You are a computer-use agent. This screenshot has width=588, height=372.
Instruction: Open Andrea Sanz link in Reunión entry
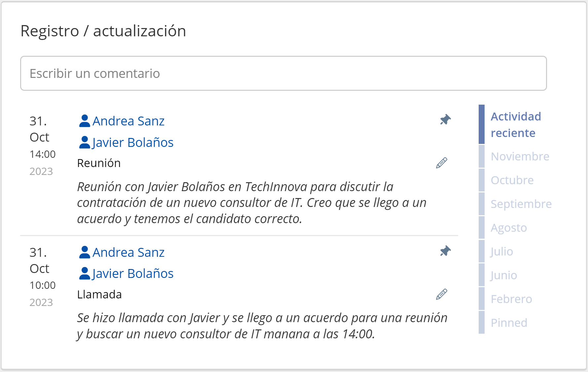(128, 121)
